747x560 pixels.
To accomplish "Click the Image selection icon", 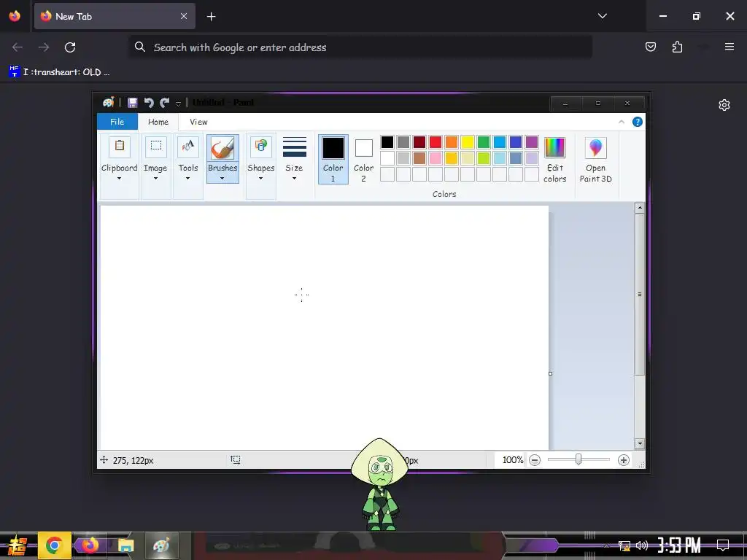I will [x=156, y=146].
